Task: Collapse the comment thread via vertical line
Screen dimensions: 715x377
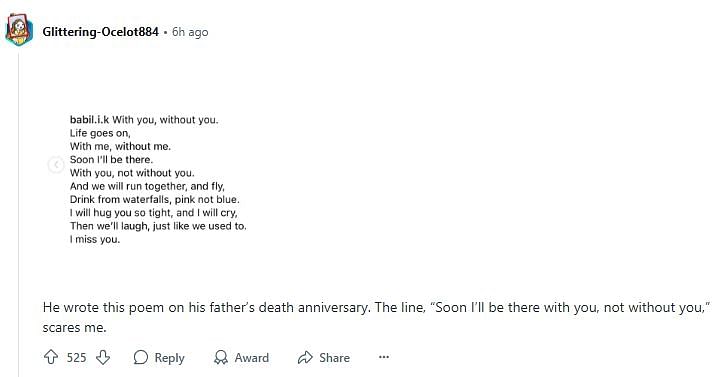Action: [x=19, y=214]
